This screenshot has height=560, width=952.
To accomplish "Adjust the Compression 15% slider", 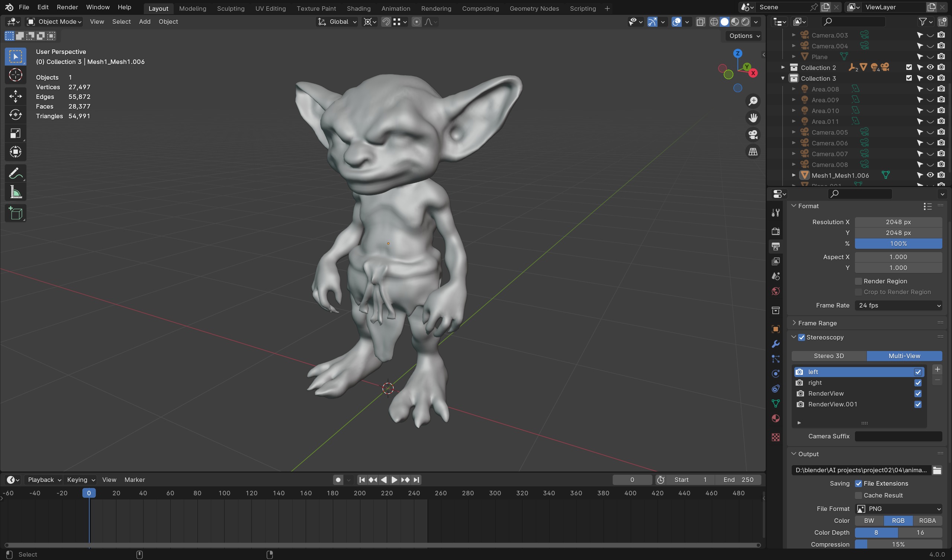I will (898, 544).
